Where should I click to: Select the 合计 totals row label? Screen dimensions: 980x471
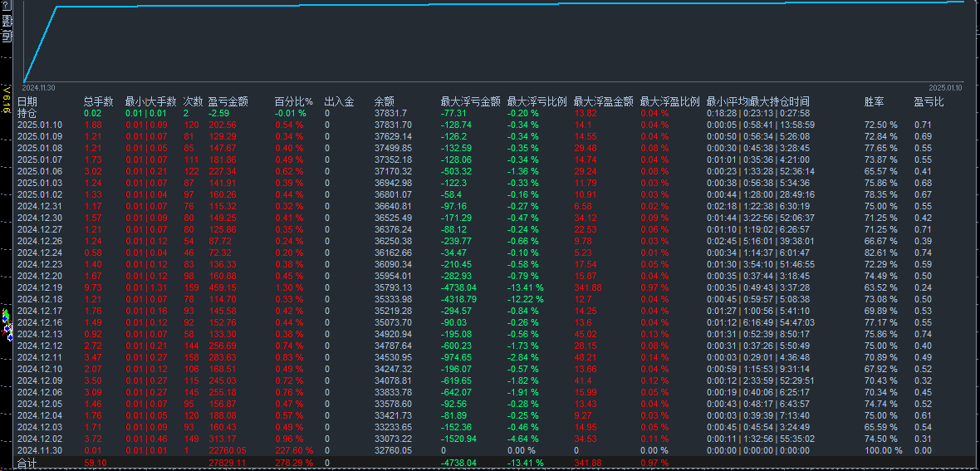point(27,463)
